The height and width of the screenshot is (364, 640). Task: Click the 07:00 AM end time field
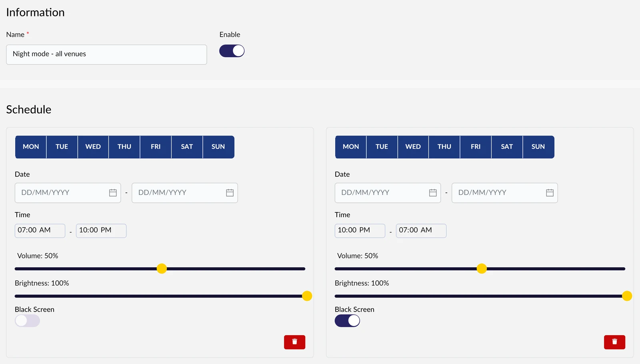point(421,231)
